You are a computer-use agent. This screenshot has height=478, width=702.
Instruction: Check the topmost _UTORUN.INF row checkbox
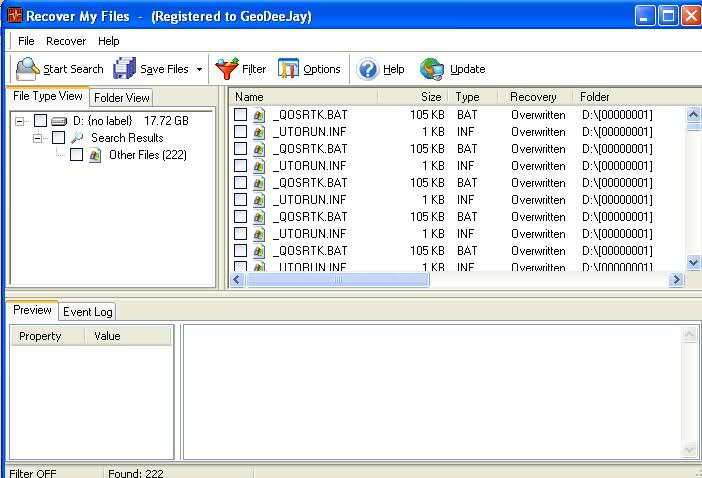coord(240,132)
